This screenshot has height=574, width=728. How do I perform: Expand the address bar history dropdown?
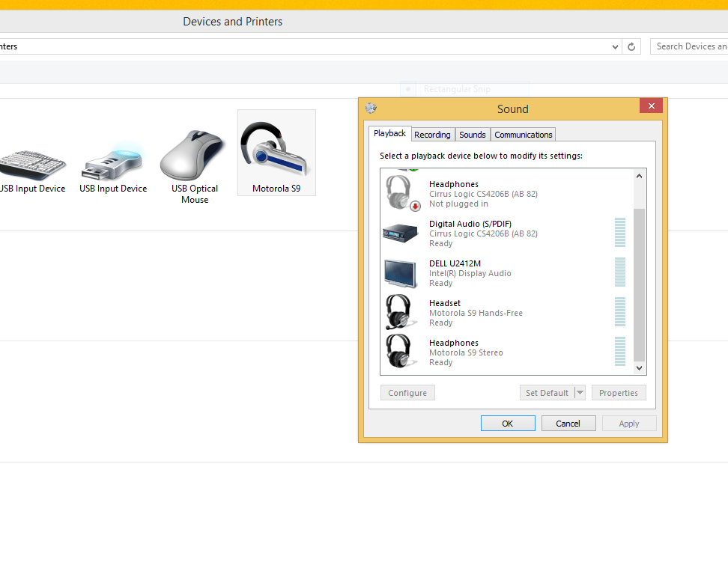click(x=615, y=46)
